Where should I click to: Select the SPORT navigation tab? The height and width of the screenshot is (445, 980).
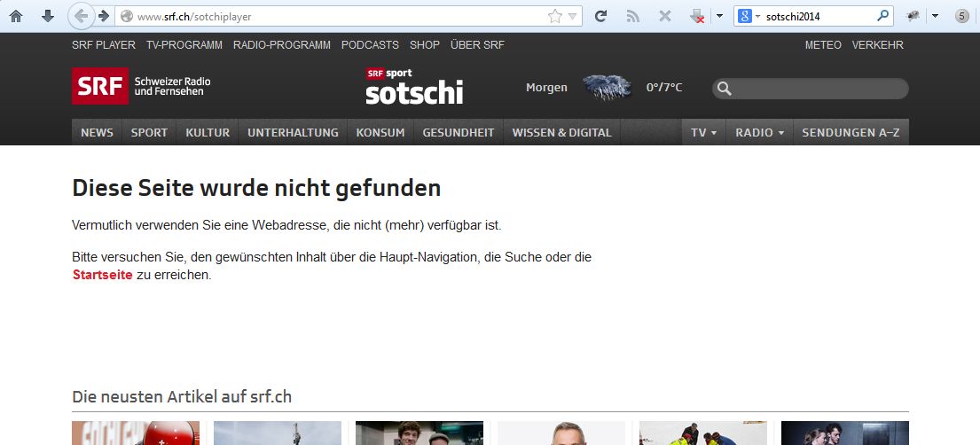(x=149, y=132)
